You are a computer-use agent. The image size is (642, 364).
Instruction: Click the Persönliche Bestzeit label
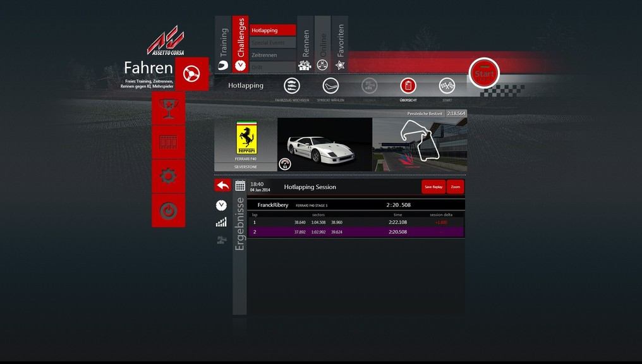425,113
